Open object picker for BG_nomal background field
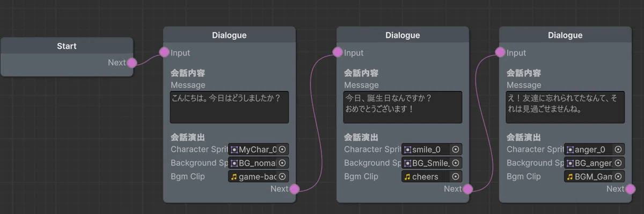 282,163
